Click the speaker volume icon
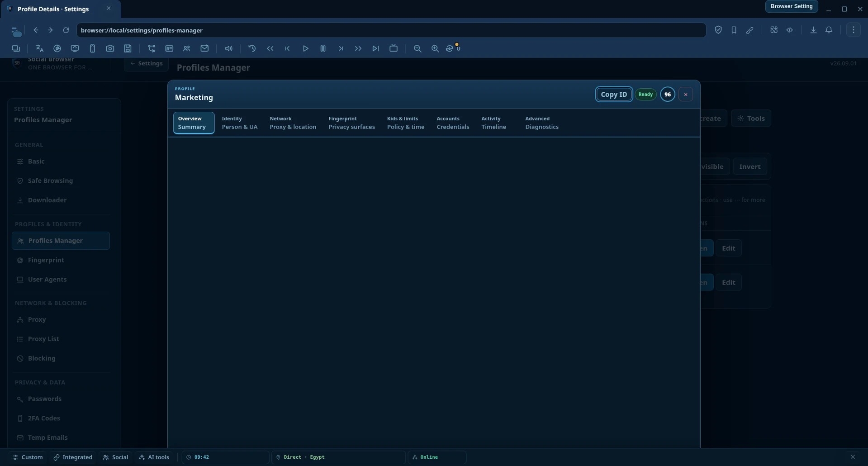This screenshot has width=868, height=466. pyautogui.click(x=228, y=48)
